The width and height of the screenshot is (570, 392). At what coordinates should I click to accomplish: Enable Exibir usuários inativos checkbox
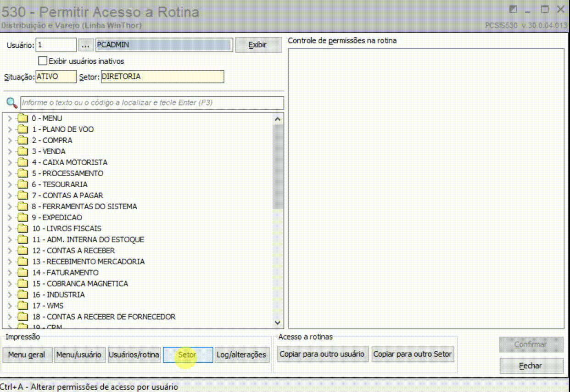tap(43, 61)
